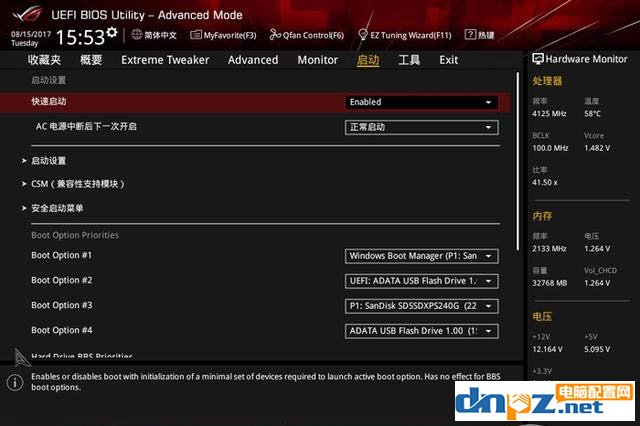The image size is (640, 426).
Task: Switch to 概要 tab
Action: 91,60
